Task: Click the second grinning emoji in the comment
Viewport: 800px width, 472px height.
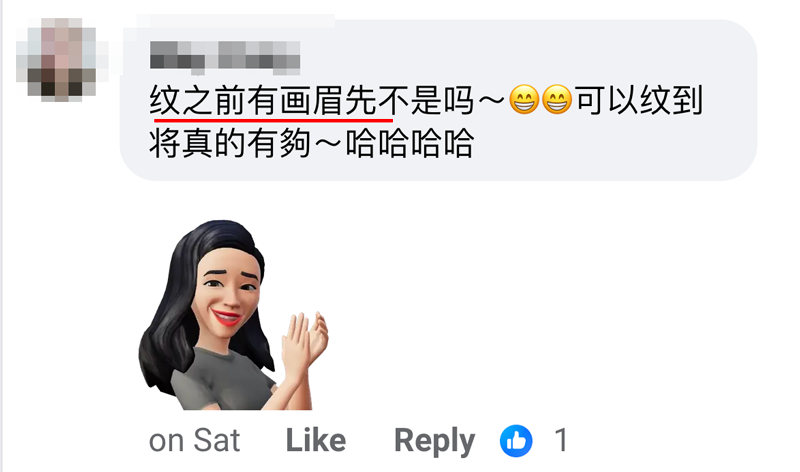Action: [557, 100]
